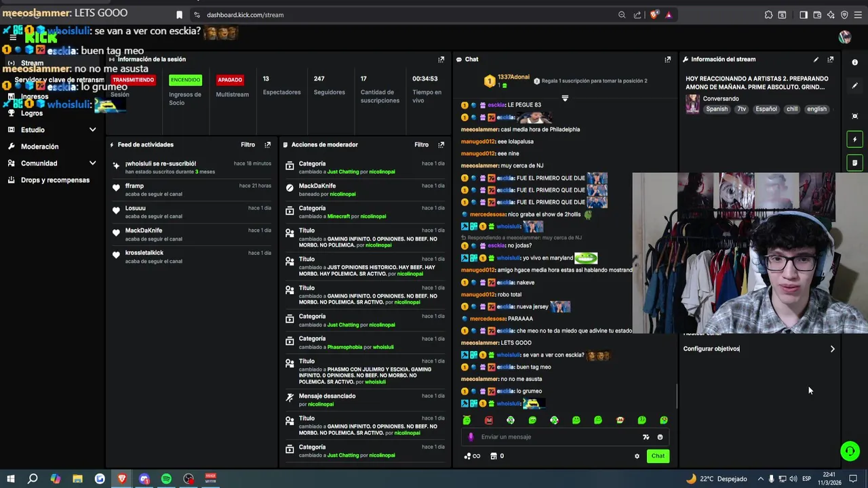
Task: Open Spotify from Windows taskbar
Action: [x=166, y=479]
